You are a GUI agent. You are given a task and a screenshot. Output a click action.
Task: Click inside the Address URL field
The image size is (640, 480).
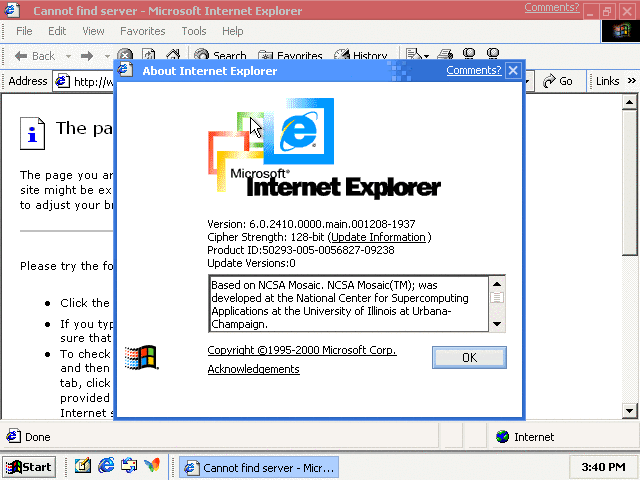click(x=93, y=82)
